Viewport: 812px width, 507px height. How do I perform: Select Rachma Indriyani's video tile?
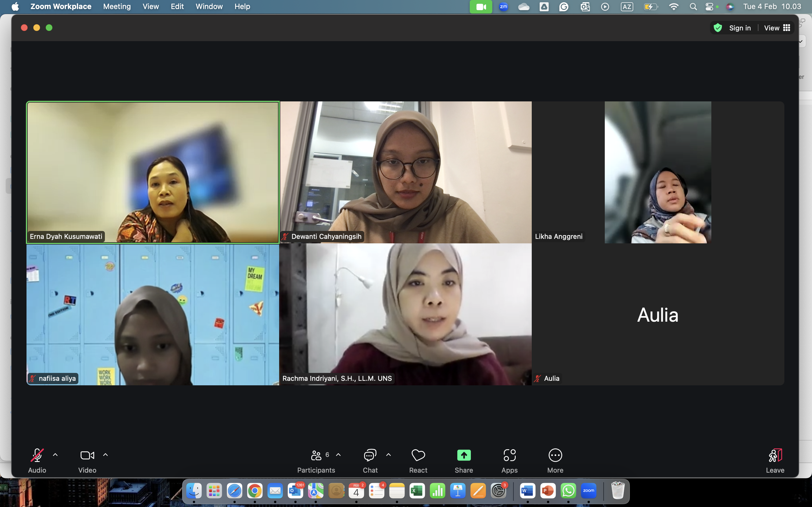point(405,314)
